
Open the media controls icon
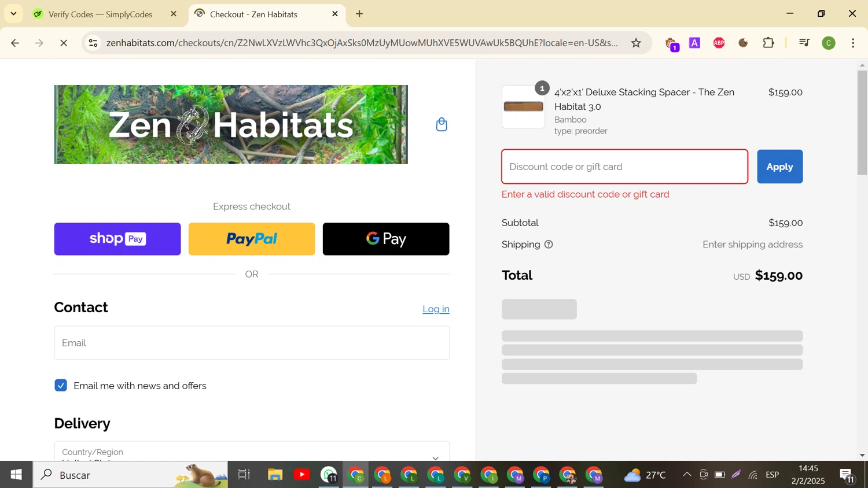click(x=804, y=43)
